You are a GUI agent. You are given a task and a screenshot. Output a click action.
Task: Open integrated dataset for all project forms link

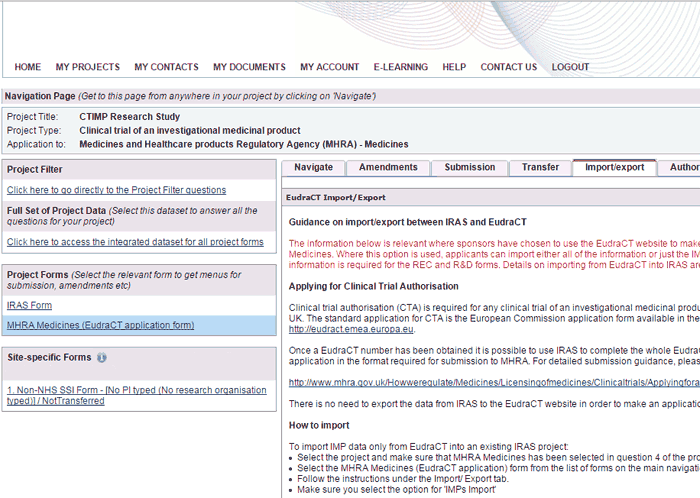[x=135, y=242]
